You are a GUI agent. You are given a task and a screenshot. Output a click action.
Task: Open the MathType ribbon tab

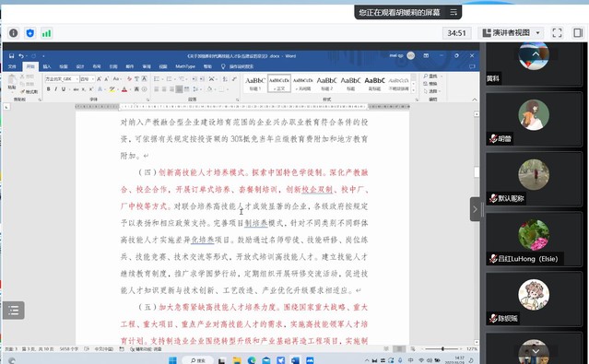click(185, 66)
